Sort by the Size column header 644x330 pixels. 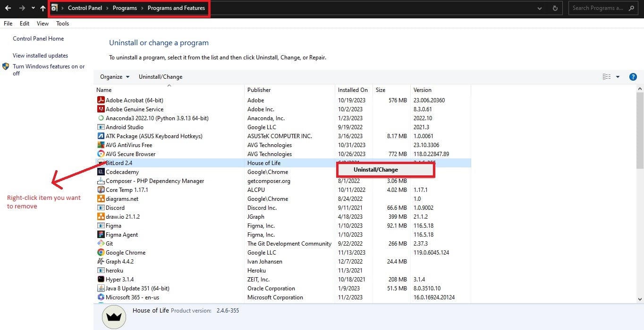click(x=392, y=90)
